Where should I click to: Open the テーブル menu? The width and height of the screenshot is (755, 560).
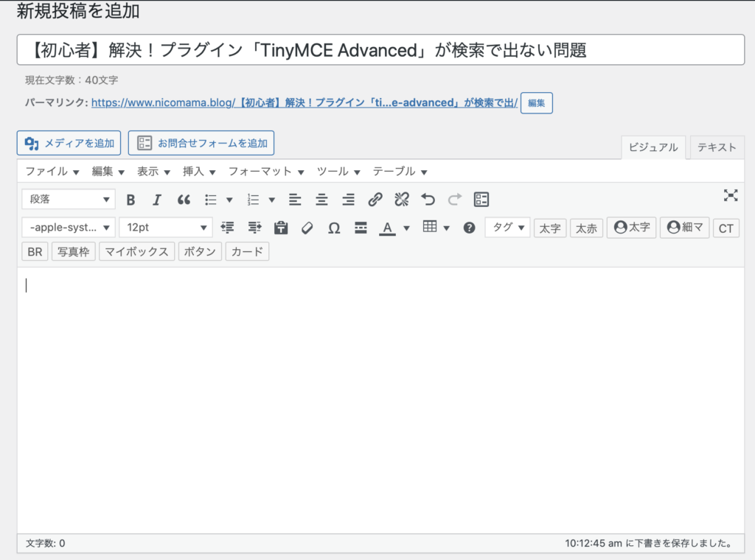(400, 171)
